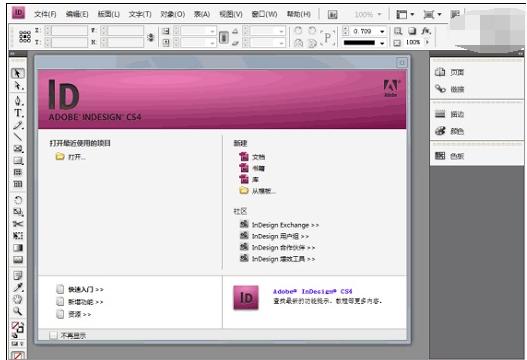The image size is (527, 360).
Task: Select the Hand tool
Action: point(18,299)
